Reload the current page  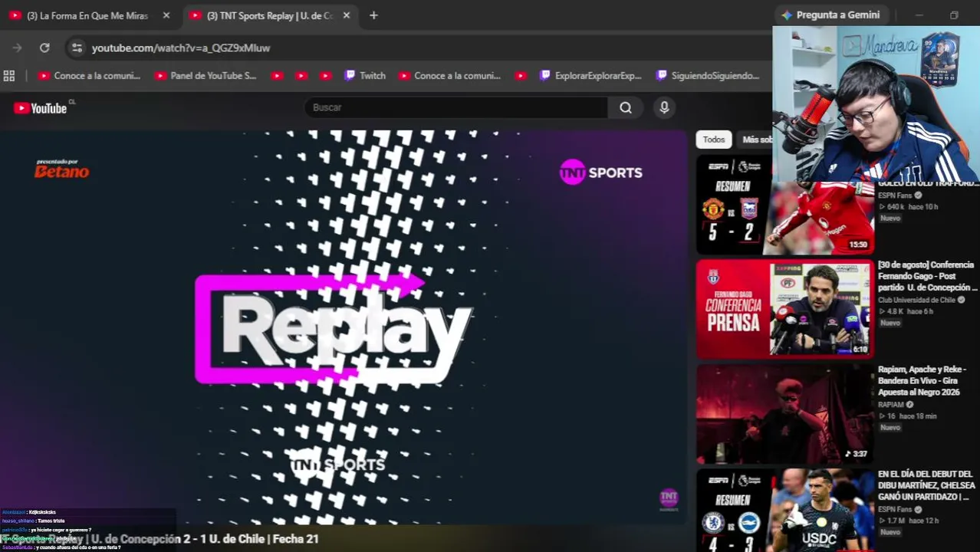coord(44,48)
